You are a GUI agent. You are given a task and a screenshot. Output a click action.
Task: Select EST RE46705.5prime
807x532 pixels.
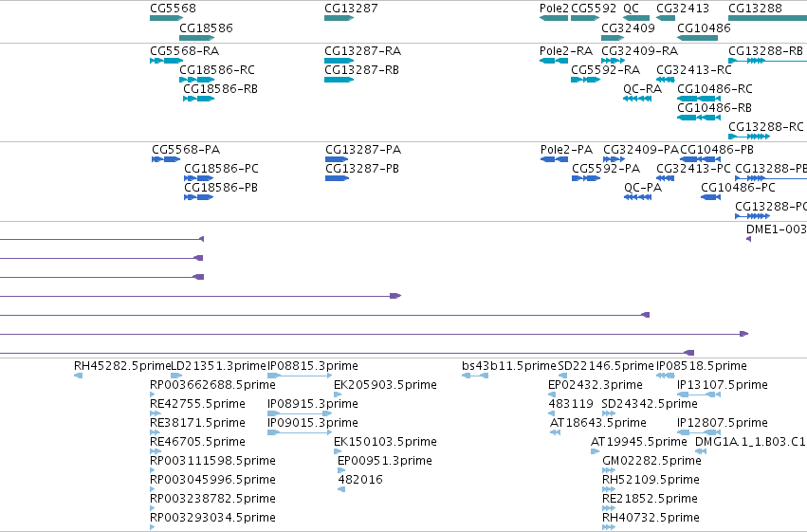(x=197, y=443)
